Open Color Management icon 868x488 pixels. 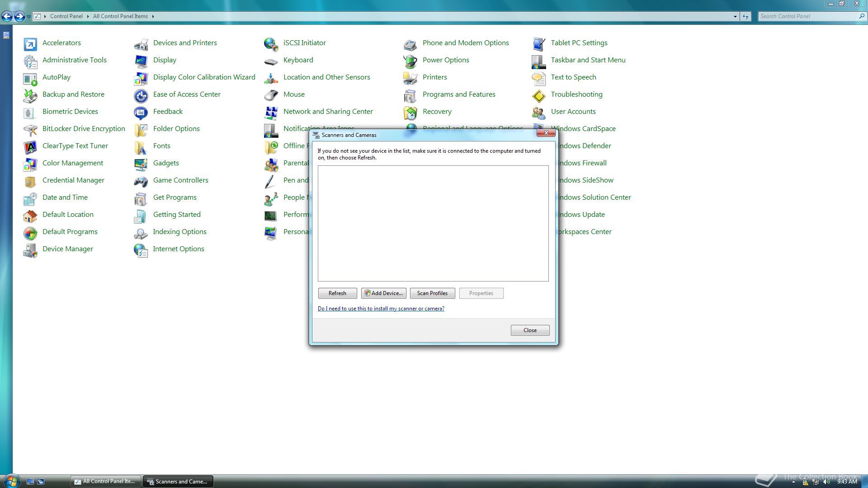tap(30, 164)
